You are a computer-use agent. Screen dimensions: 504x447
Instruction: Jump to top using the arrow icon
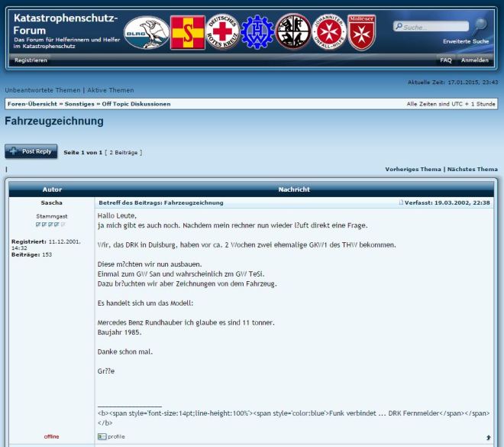pyautogui.click(x=488, y=437)
